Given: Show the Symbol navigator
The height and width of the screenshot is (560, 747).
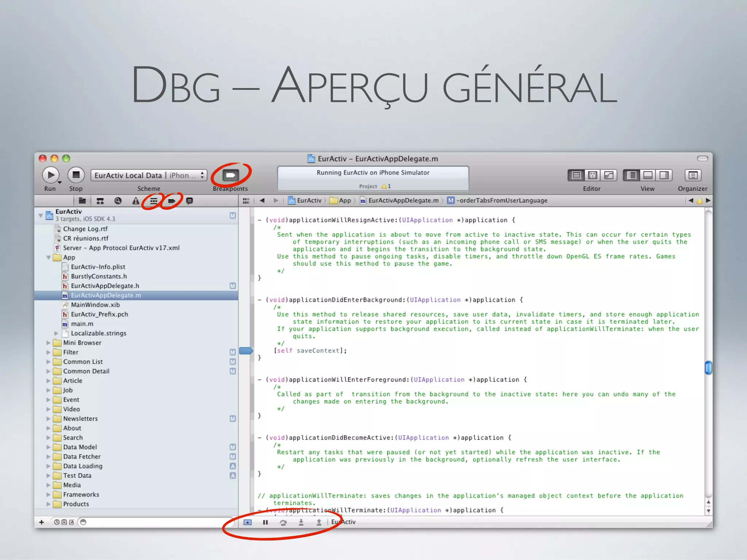Looking at the screenshot, I should 100,201.
